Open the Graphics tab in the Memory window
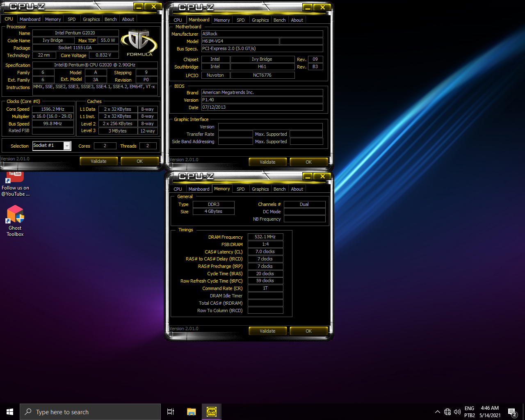 coord(260,189)
